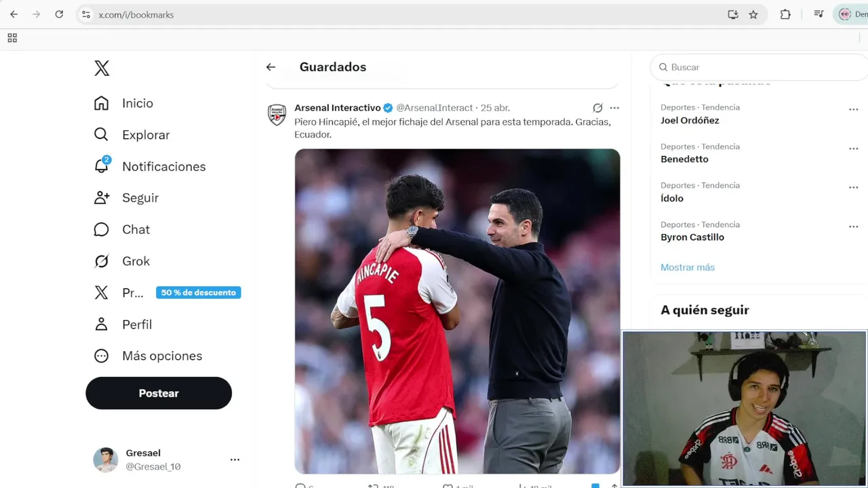Click the Mostrar más link
Screen dimensions: 868x488
(688, 267)
